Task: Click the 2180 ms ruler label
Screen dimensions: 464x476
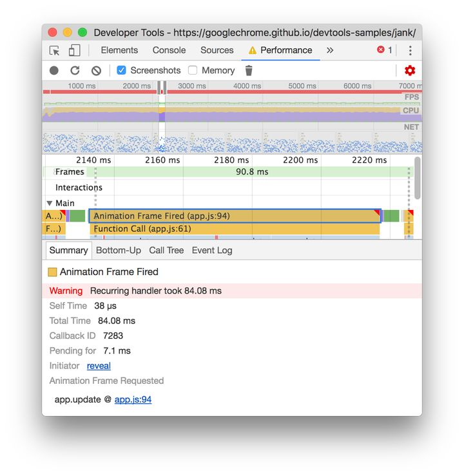Action: 231,160
